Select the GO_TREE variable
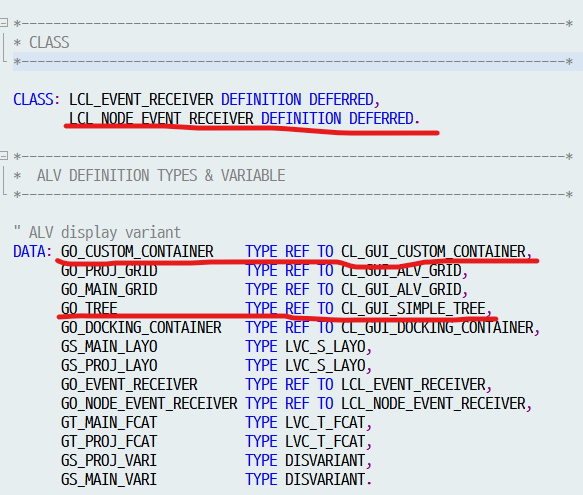 pyautogui.click(x=89, y=309)
